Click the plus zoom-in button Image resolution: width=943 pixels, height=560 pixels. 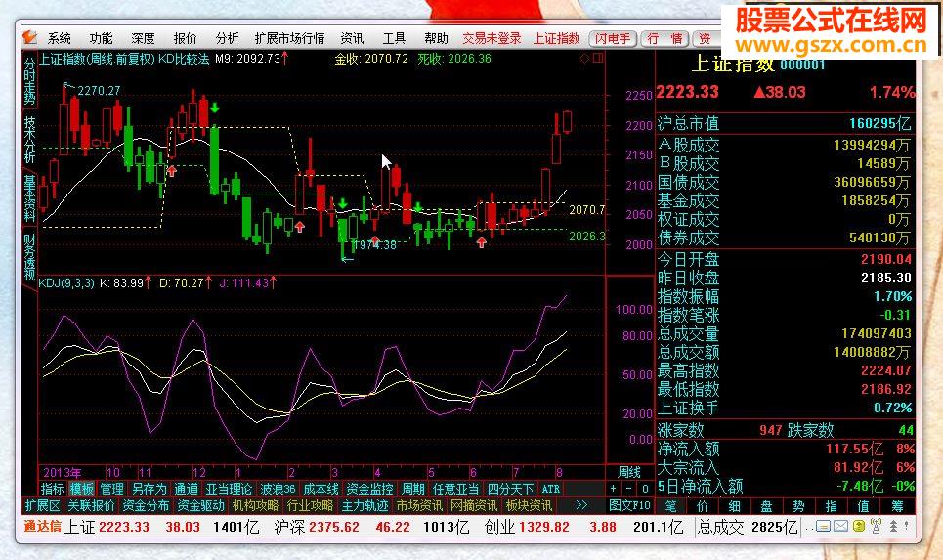point(613,489)
